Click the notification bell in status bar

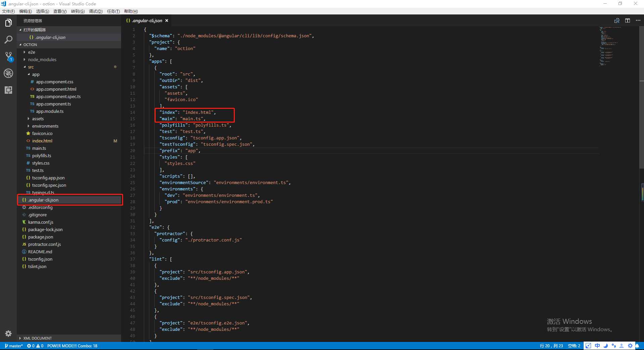click(637, 346)
